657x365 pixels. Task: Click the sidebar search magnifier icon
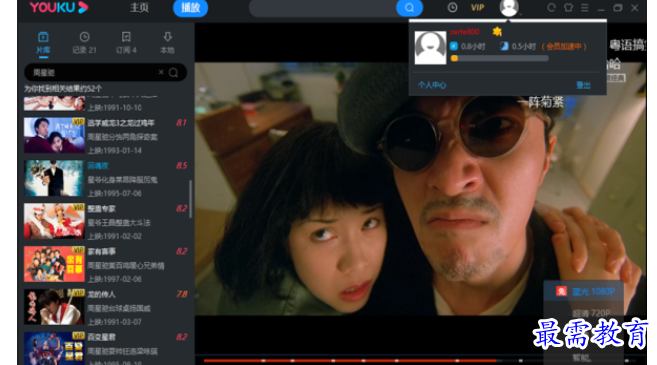coord(173,72)
